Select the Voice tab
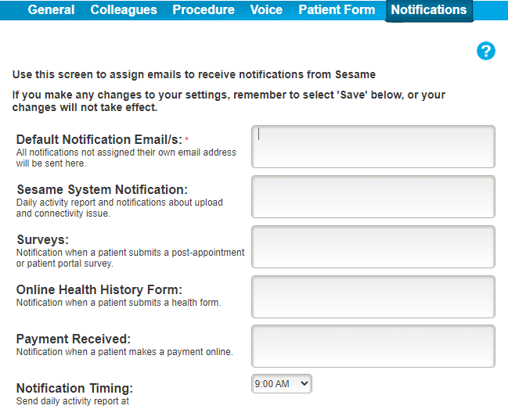 pyautogui.click(x=266, y=9)
